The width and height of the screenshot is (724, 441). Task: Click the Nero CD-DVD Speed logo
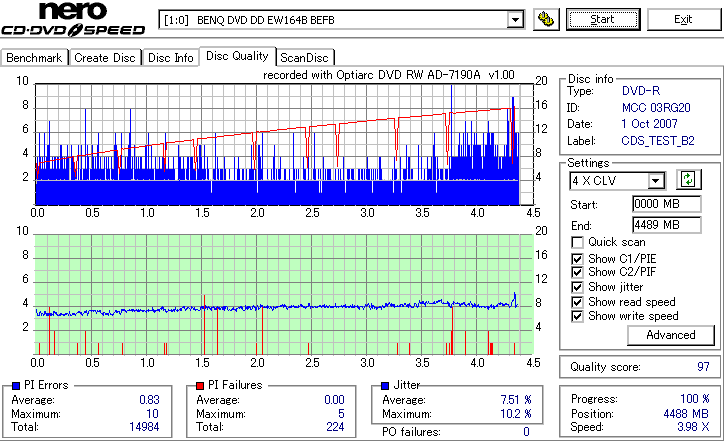tap(73, 19)
